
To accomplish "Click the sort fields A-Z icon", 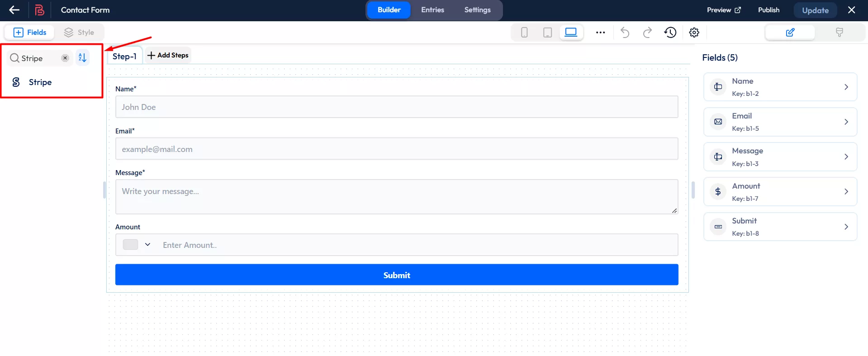I will pyautogui.click(x=82, y=57).
